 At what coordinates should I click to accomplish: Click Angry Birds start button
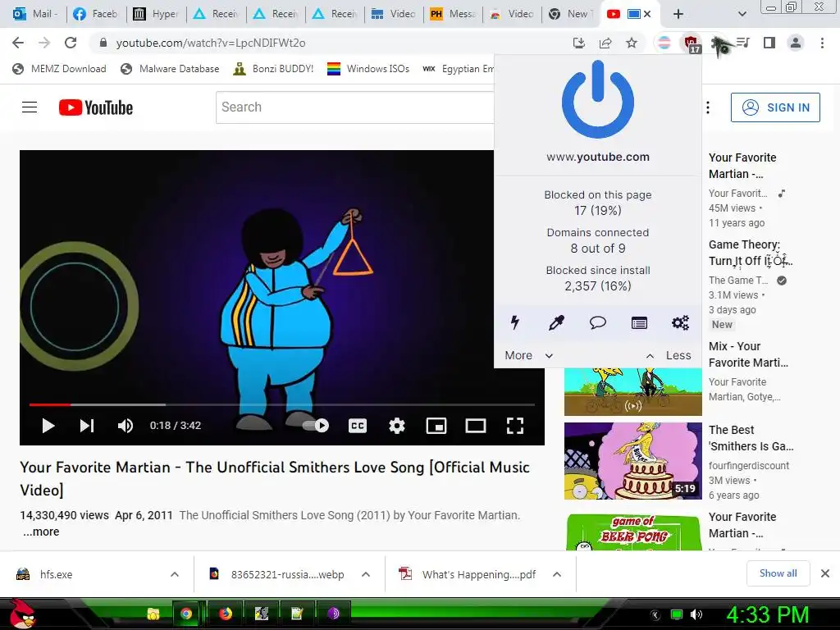pos(22,613)
